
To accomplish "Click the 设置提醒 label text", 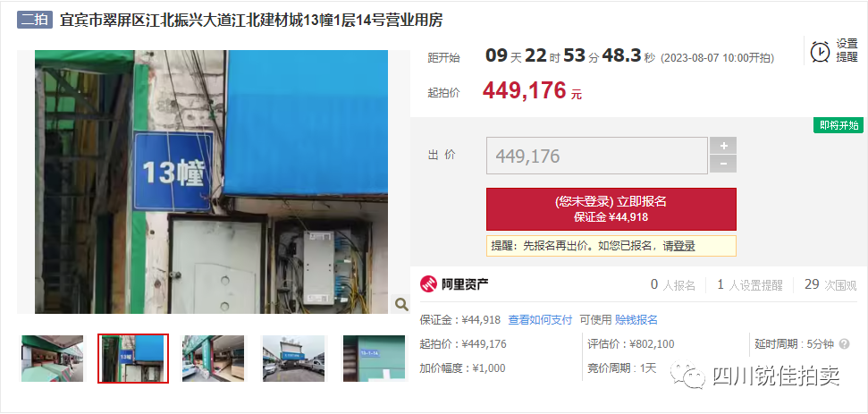I will pos(847,50).
